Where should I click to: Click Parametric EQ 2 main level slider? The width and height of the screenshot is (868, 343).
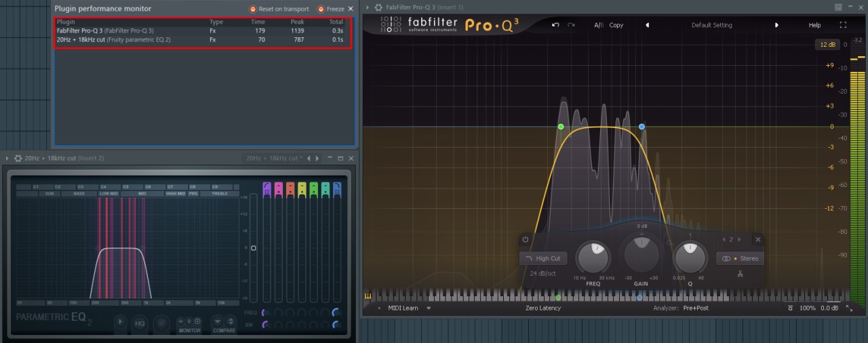click(254, 248)
